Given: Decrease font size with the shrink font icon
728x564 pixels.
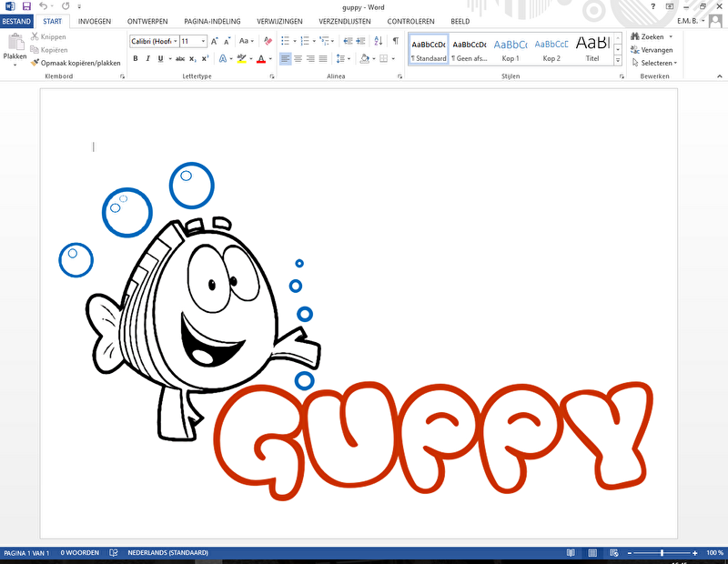Looking at the screenshot, I should (x=227, y=41).
